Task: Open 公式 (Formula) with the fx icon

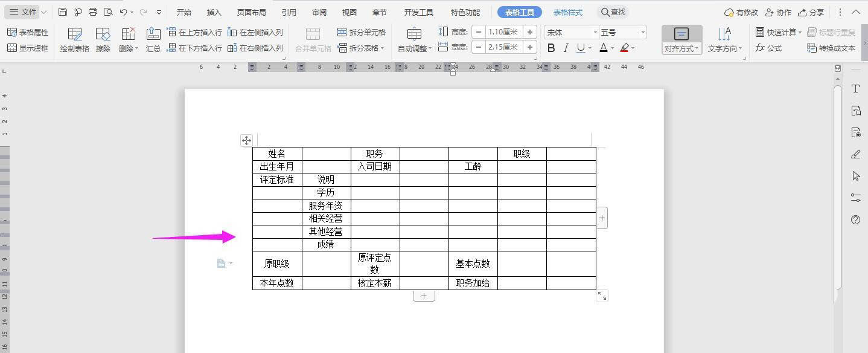Action: click(768, 48)
